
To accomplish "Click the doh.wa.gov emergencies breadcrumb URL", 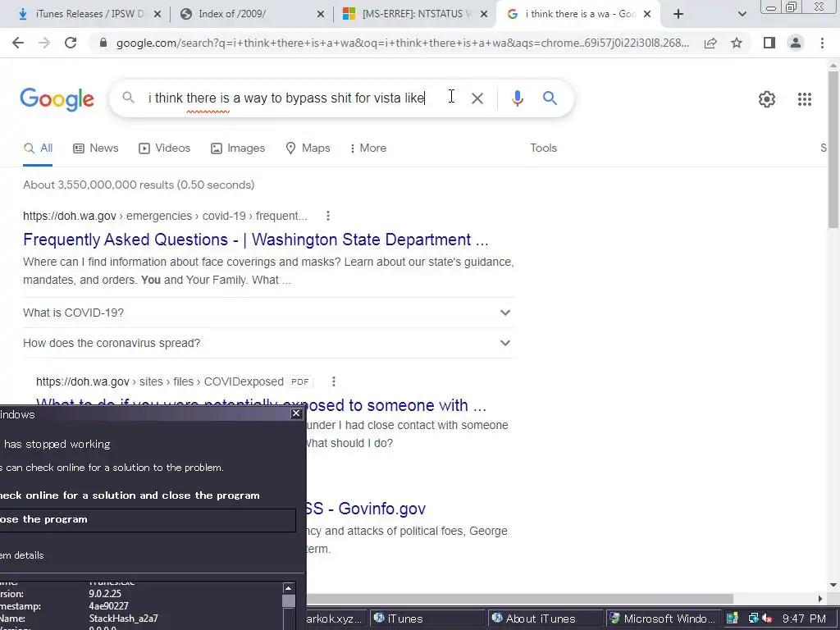I will tap(165, 216).
